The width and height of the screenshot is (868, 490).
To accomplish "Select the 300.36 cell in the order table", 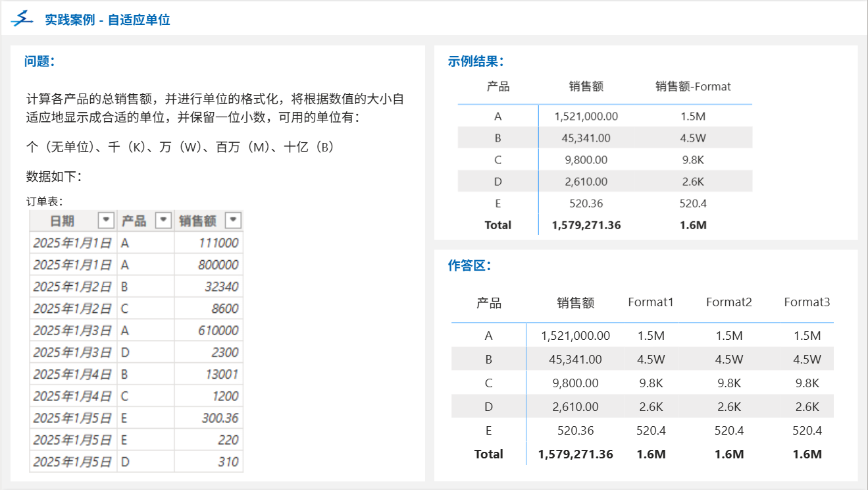I will tap(209, 418).
